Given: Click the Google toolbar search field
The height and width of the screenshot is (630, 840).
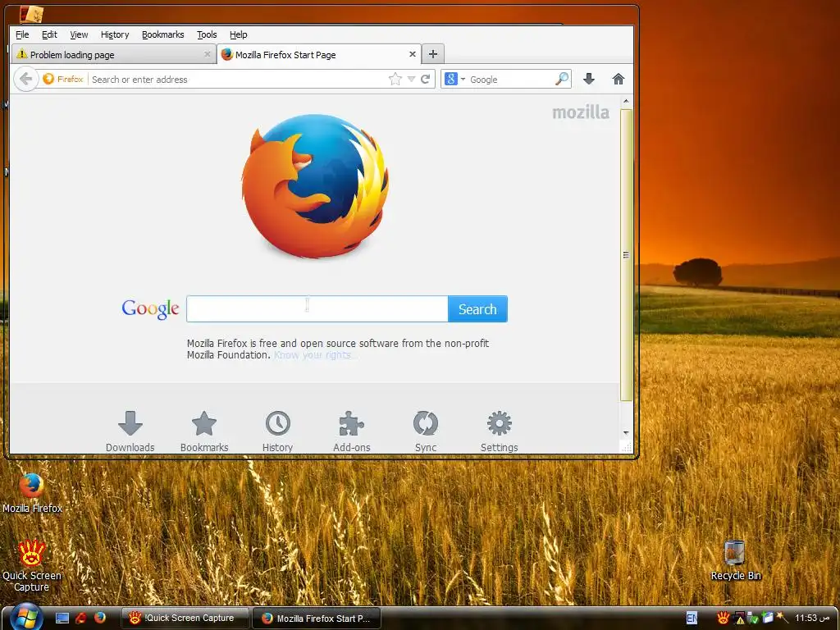Looking at the screenshot, I should [510, 80].
